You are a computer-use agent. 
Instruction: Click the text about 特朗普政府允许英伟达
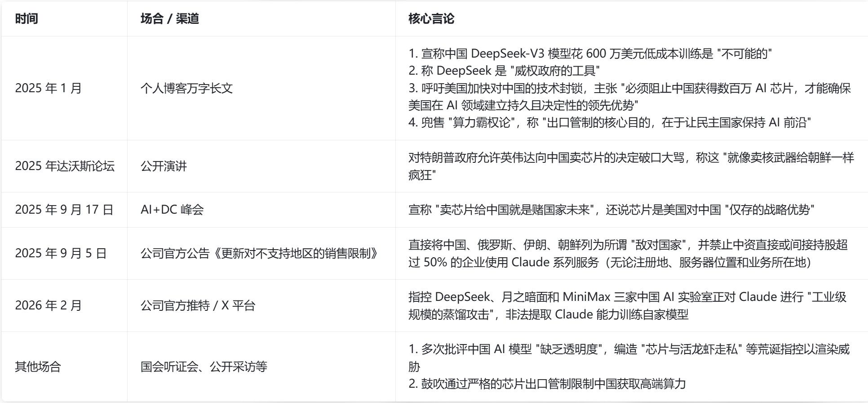pos(631,166)
